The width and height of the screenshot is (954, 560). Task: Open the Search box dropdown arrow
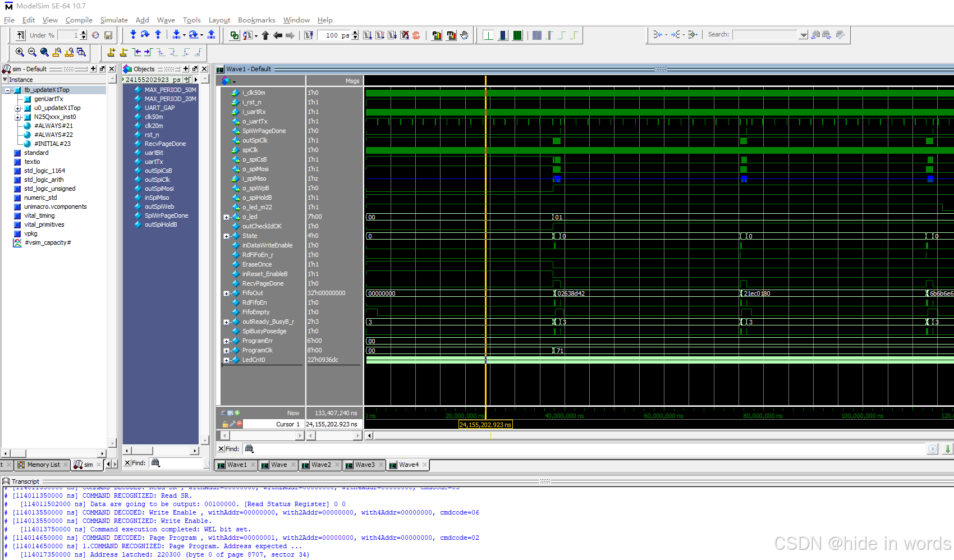(x=804, y=35)
